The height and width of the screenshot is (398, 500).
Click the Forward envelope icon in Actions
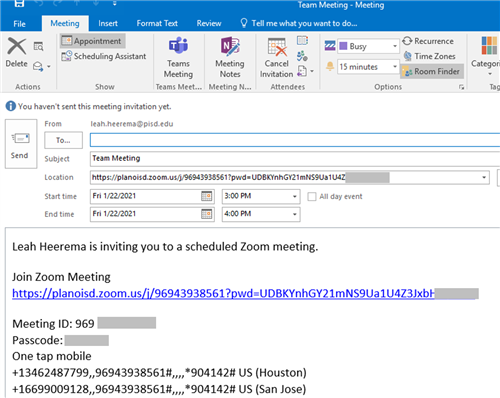pos(38,66)
